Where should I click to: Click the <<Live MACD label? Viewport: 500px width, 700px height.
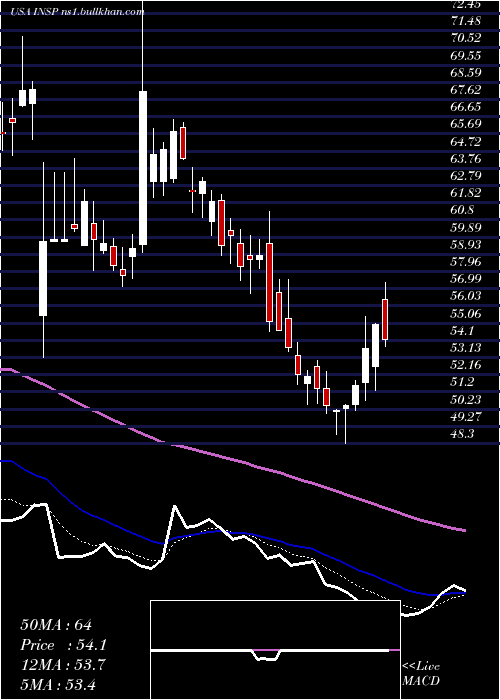click(421, 674)
